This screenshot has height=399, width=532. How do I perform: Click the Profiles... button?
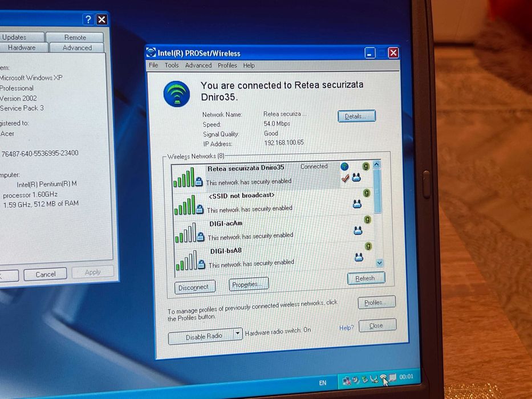[376, 302]
